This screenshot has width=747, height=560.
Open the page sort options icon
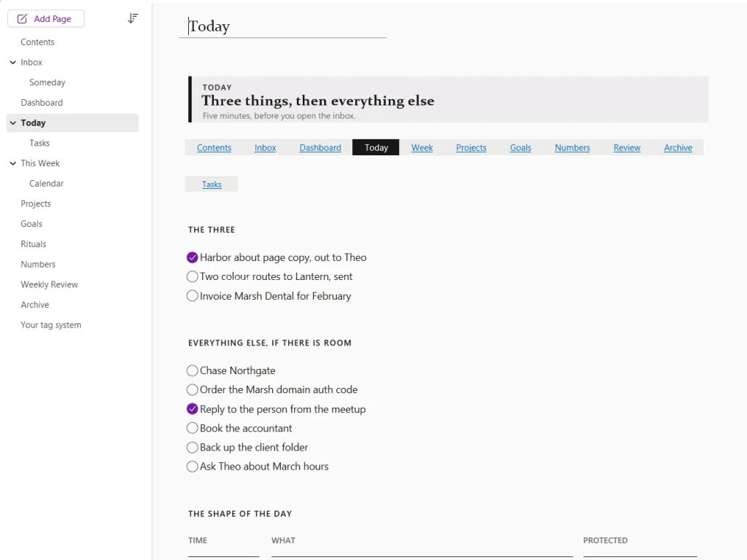coord(133,18)
